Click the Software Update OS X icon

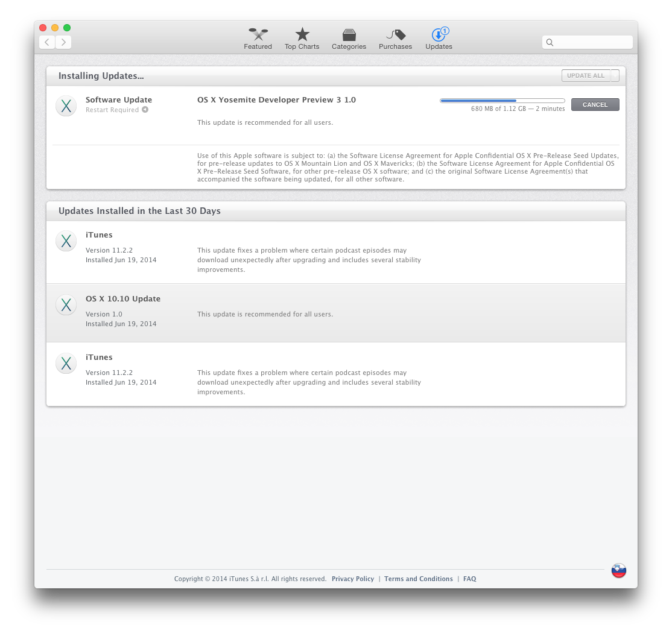click(x=66, y=105)
